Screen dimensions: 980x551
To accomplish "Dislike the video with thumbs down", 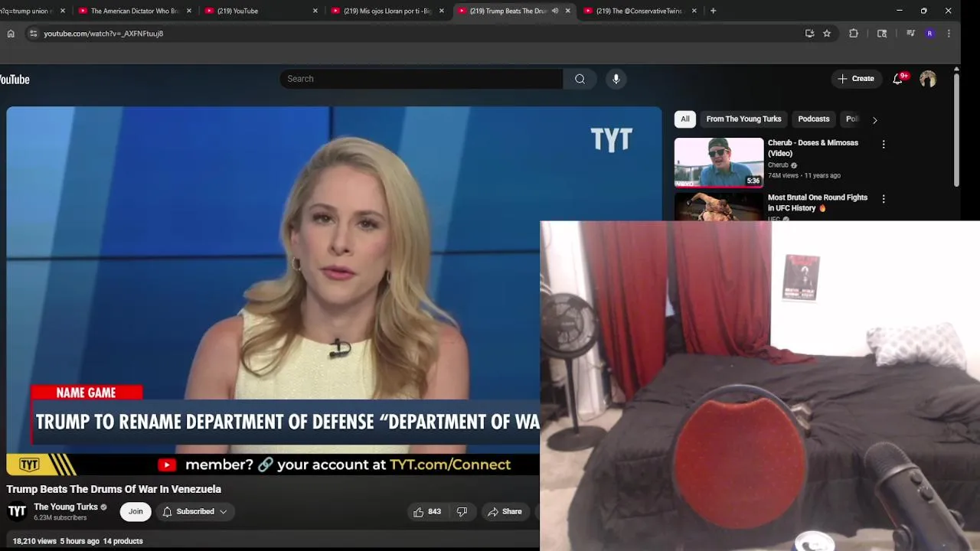I will click(x=462, y=512).
